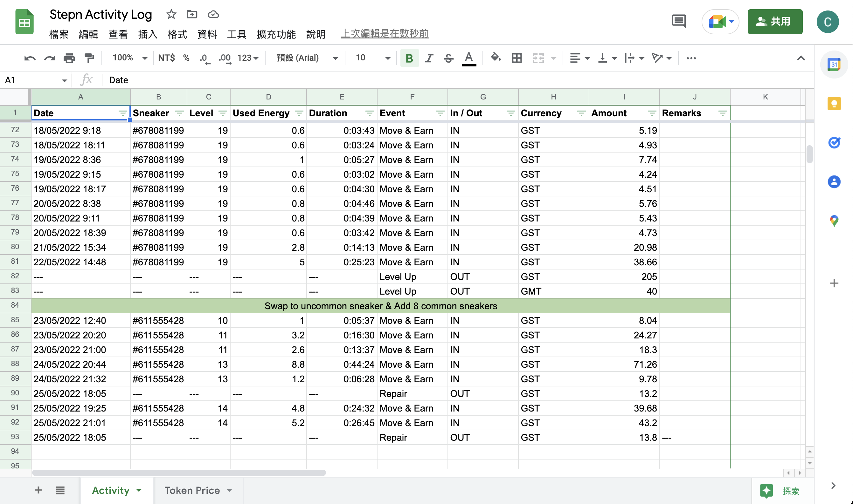The width and height of the screenshot is (853, 504).
Task: Click the green 共用 share button
Action: tap(774, 21)
